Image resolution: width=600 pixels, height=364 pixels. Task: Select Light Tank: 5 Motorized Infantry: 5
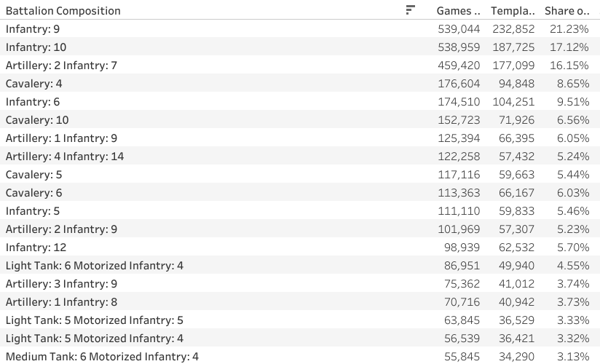[95, 320]
